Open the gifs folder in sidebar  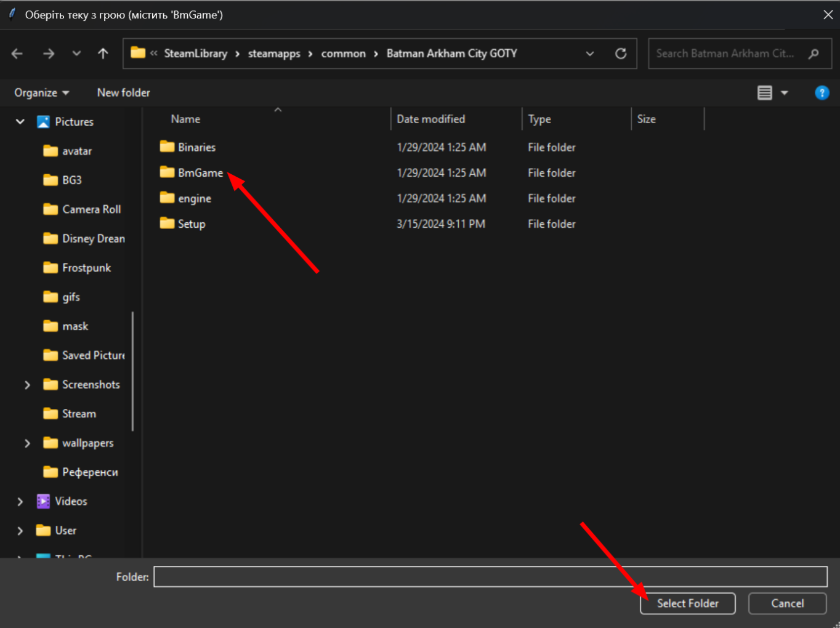point(71,297)
